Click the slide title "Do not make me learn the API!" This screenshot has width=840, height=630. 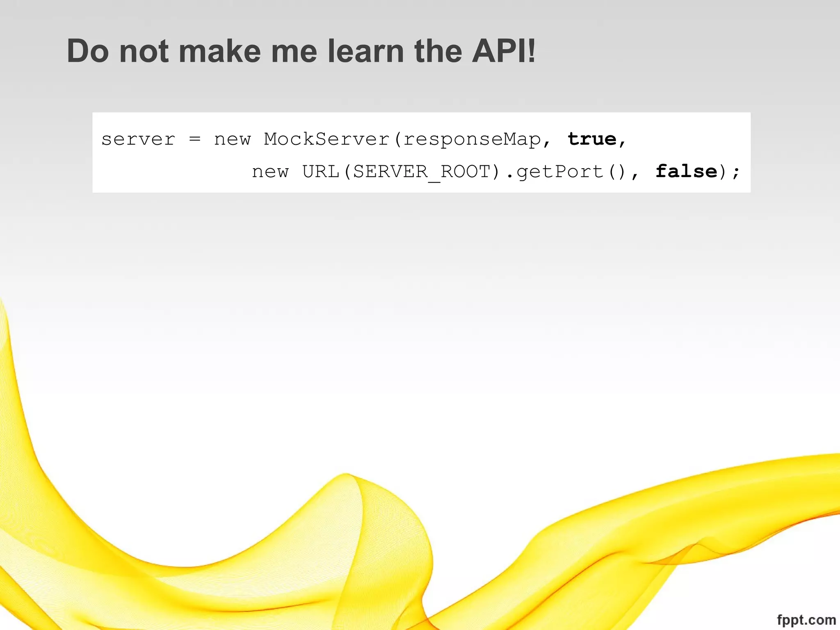(x=301, y=51)
